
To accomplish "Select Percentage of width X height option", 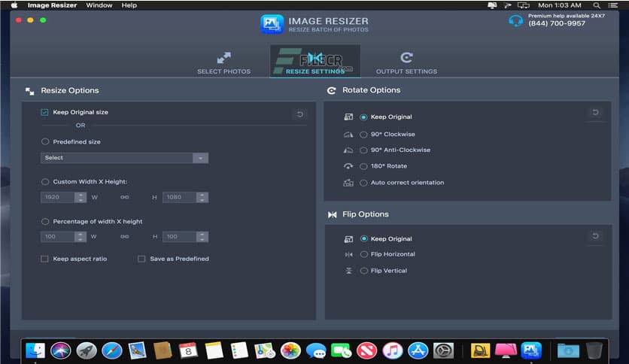I will point(45,221).
